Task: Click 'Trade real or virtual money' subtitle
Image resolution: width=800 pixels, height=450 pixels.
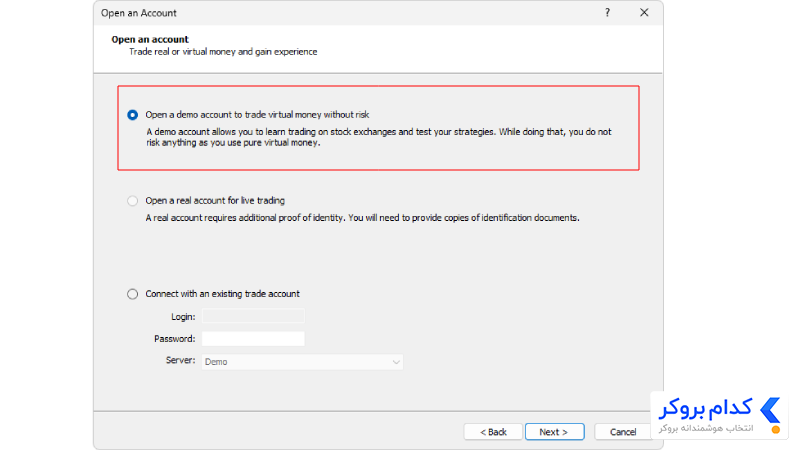Action: tap(223, 52)
